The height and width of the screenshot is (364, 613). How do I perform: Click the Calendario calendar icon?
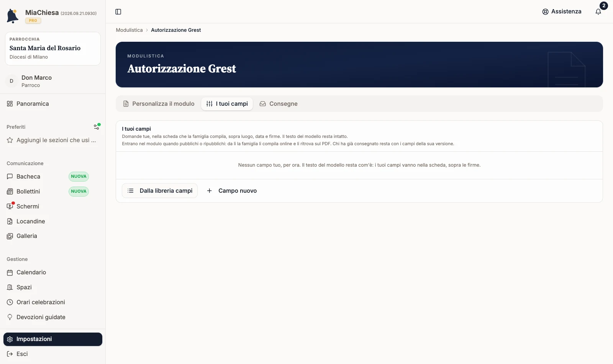coord(10,272)
